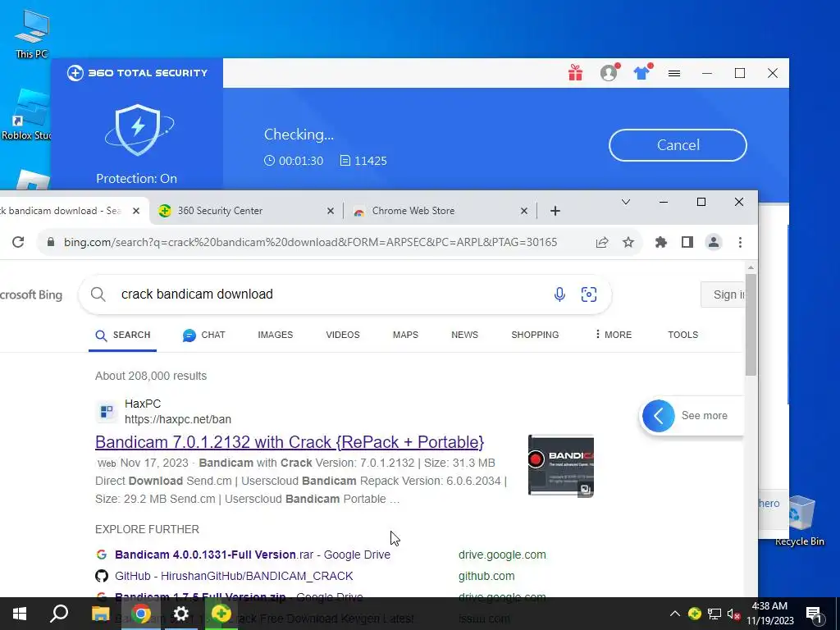The height and width of the screenshot is (630, 840).
Task: Click the github.com source text
Action: pyautogui.click(x=486, y=577)
